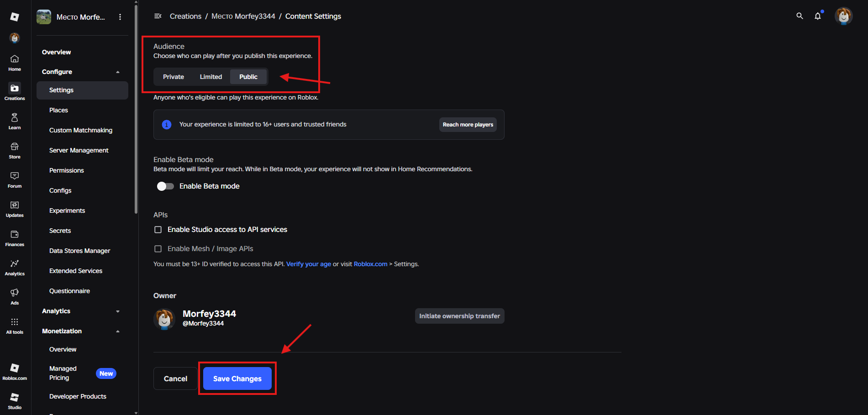
Task: Set audience to Public
Action: pyautogui.click(x=248, y=77)
